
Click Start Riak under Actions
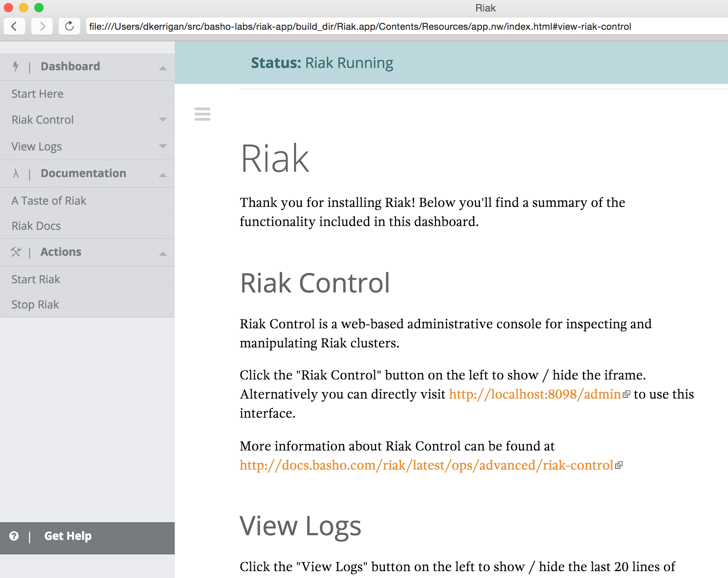click(35, 279)
